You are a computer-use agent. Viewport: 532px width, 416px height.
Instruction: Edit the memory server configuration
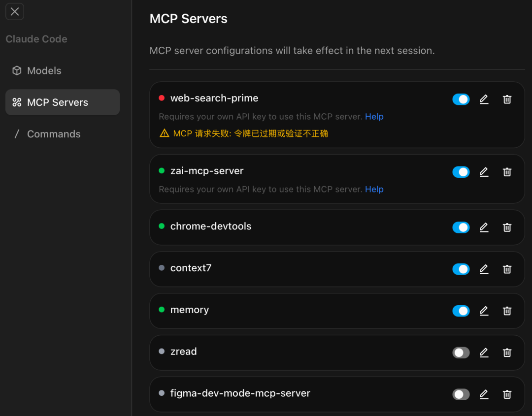click(x=484, y=311)
